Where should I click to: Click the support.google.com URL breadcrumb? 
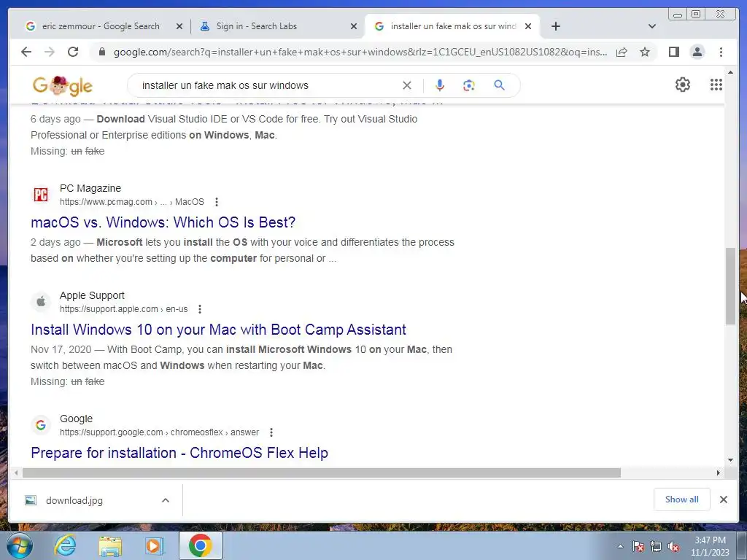tap(159, 432)
